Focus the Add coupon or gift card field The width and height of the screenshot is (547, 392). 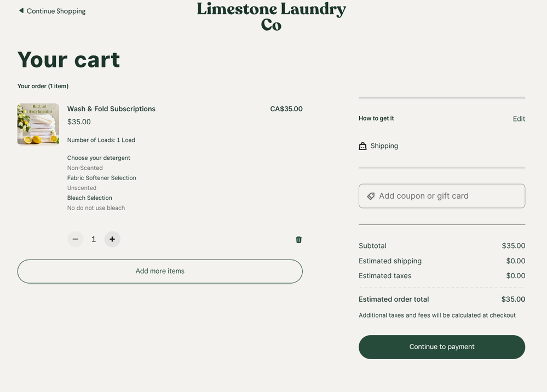point(449,196)
